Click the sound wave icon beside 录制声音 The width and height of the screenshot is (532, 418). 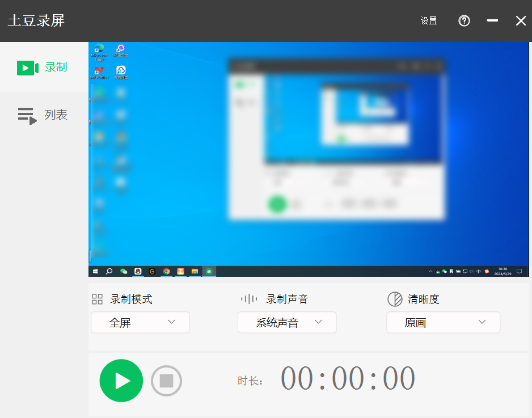point(249,299)
